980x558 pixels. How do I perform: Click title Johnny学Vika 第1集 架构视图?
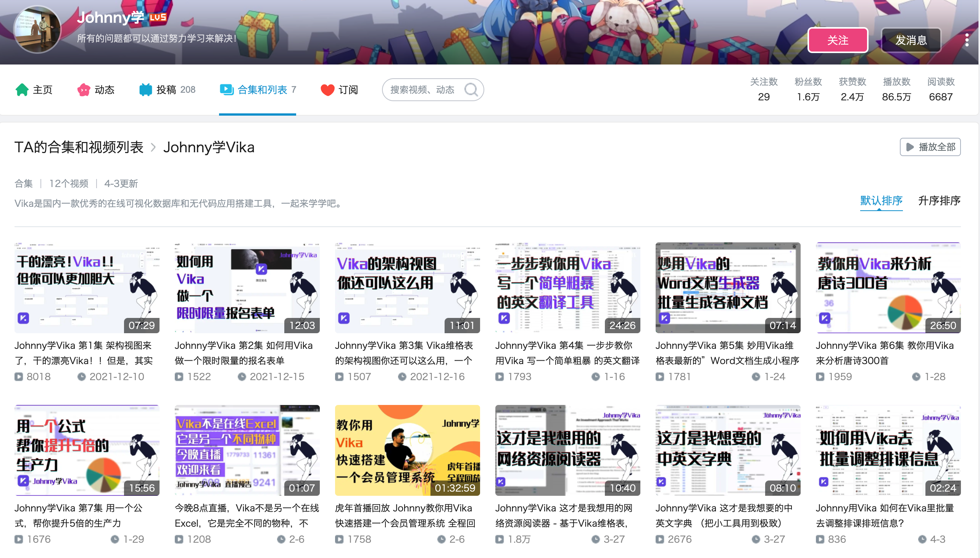click(x=84, y=353)
